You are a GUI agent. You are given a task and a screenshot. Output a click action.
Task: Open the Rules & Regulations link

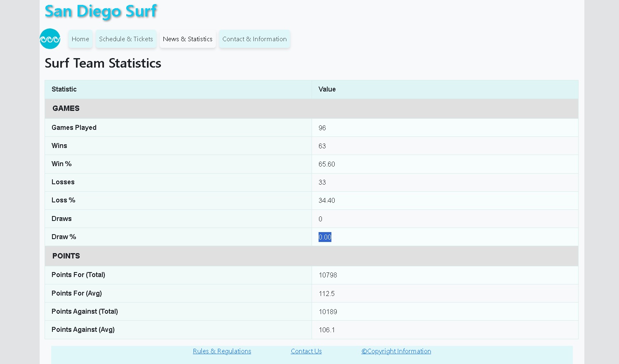[x=222, y=351]
